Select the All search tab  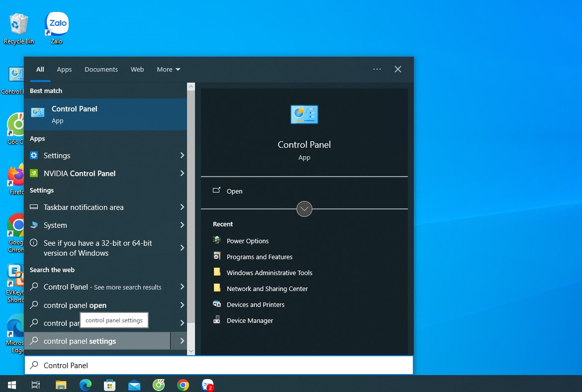[x=40, y=70]
